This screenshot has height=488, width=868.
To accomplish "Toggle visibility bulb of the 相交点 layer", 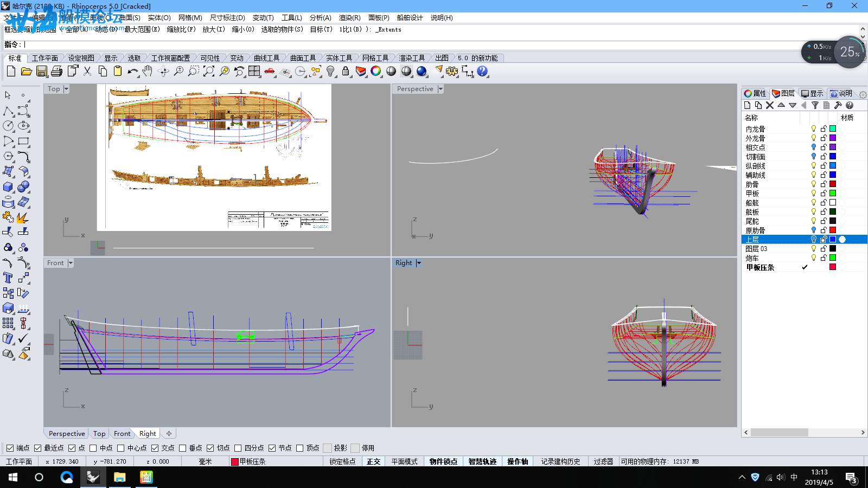I will [813, 147].
